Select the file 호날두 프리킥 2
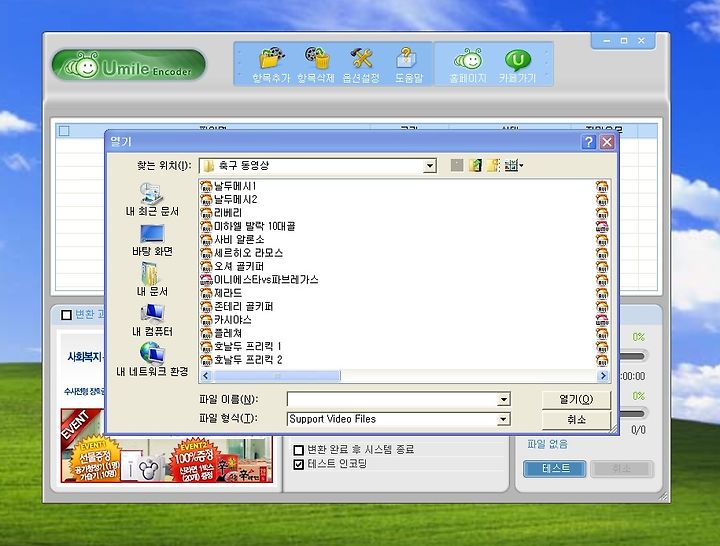Image resolution: width=720 pixels, height=546 pixels. (242, 360)
